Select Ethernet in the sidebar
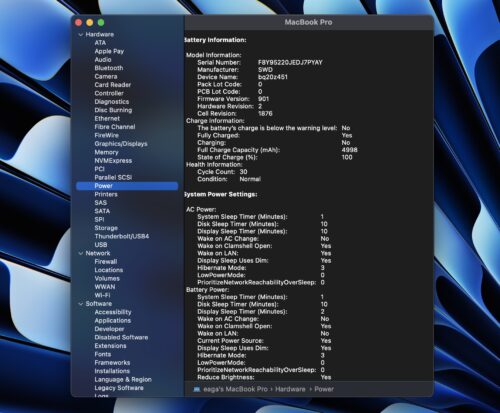 click(x=107, y=118)
